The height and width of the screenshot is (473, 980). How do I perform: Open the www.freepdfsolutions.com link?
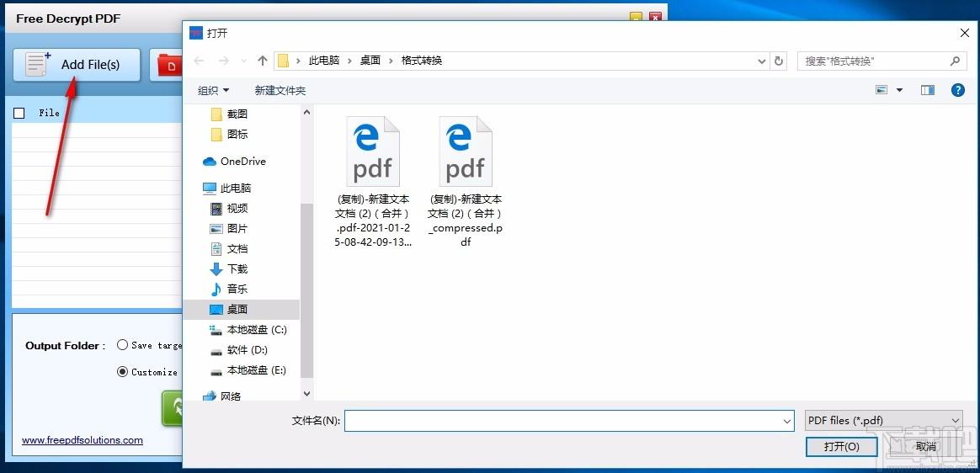coord(83,440)
